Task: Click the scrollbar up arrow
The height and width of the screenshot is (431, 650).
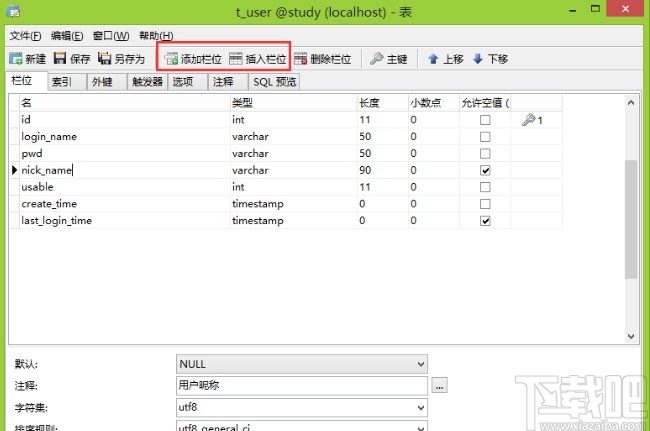Action: coord(631,102)
